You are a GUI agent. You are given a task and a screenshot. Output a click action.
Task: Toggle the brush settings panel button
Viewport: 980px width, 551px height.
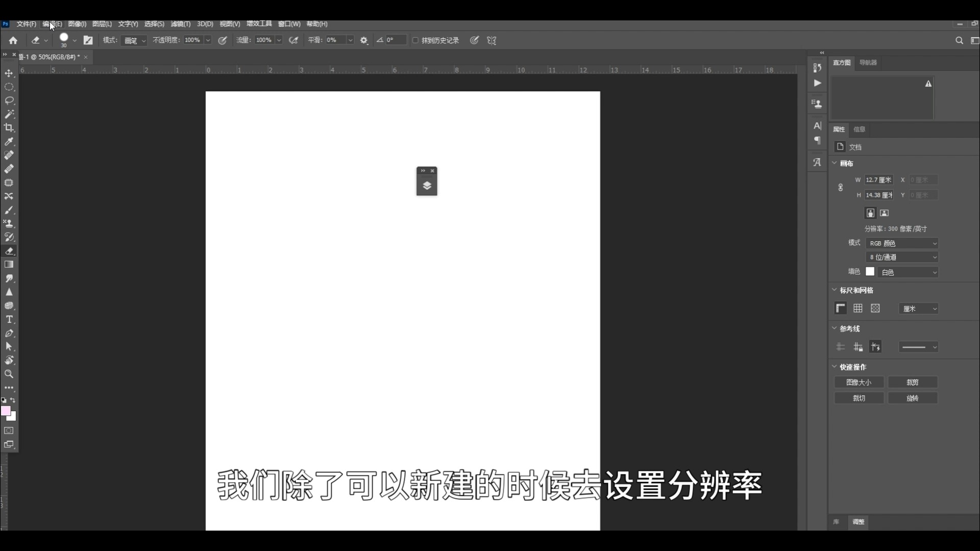[88, 40]
